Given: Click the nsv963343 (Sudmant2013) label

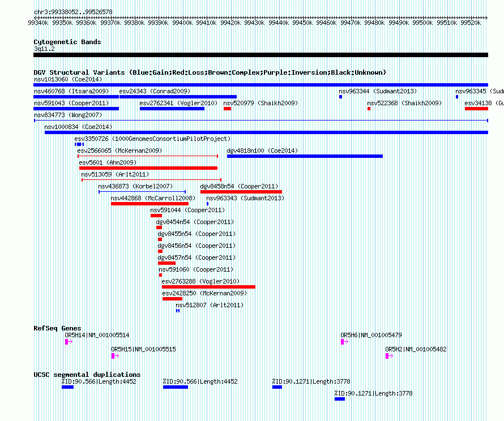Looking at the screenshot, I should click(x=245, y=198).
